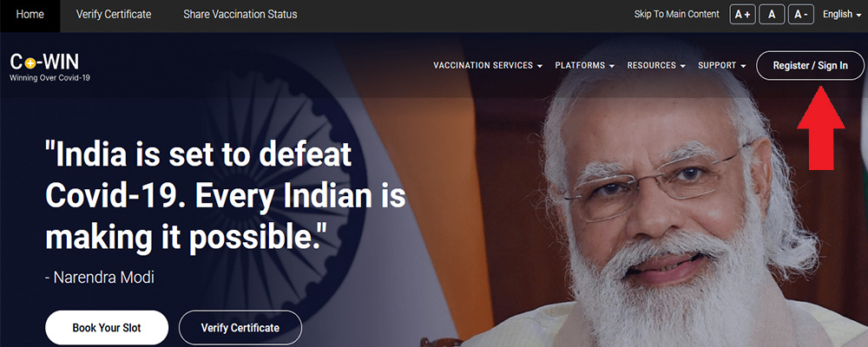This screenshot has height=347, width=868.
Task: Click the hero quote headline text
Action: point(226,196)
